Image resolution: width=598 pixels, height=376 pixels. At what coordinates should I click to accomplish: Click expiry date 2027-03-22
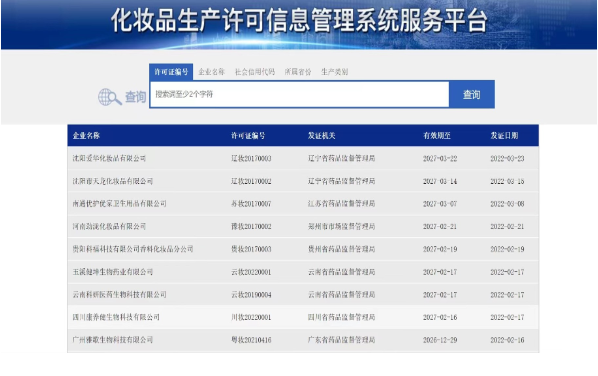click(x=440, y=158)
